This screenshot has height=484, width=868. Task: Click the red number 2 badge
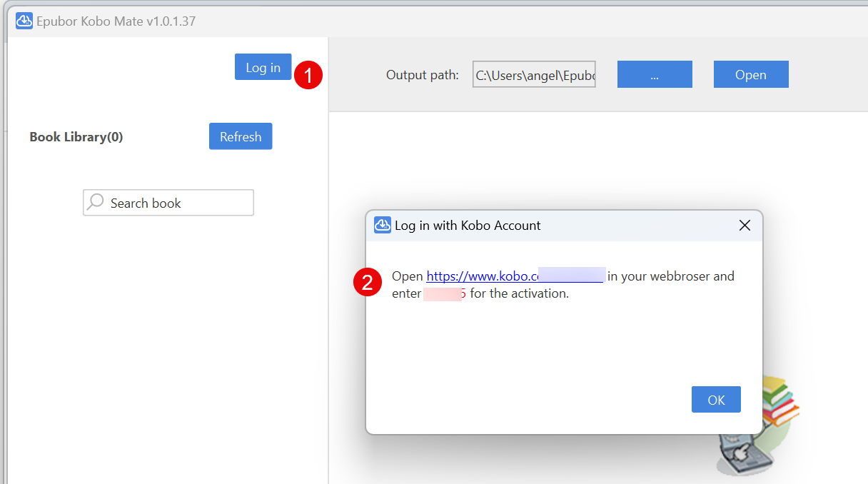coord(367,283)
